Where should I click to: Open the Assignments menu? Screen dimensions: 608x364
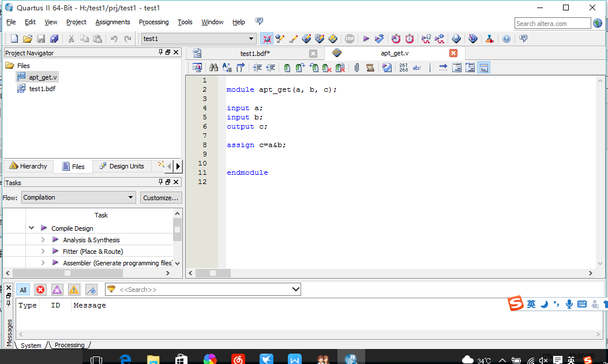(x=112, y=22)
